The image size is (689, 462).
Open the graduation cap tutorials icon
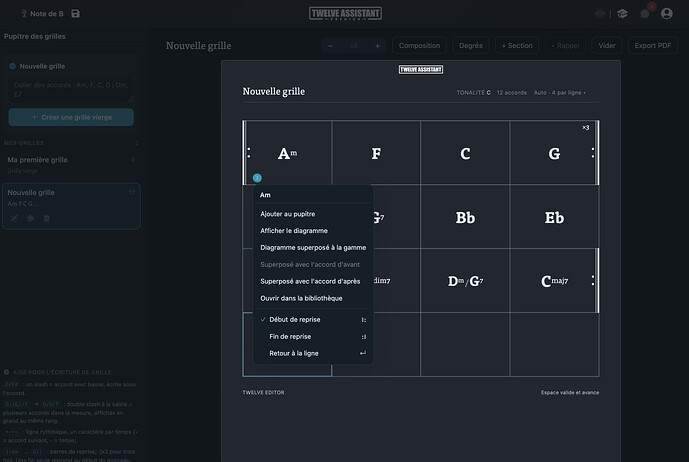622,14
